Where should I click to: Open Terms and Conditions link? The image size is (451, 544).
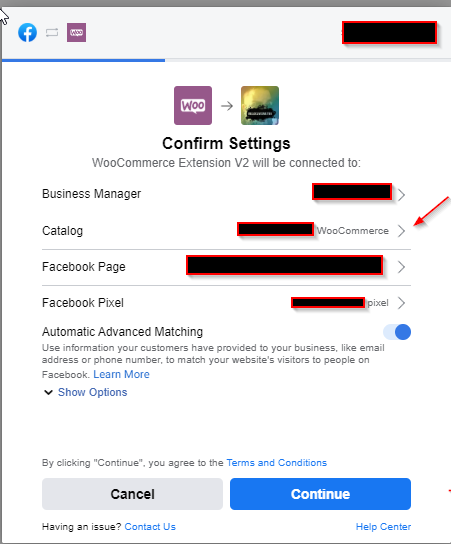[276, 463]
